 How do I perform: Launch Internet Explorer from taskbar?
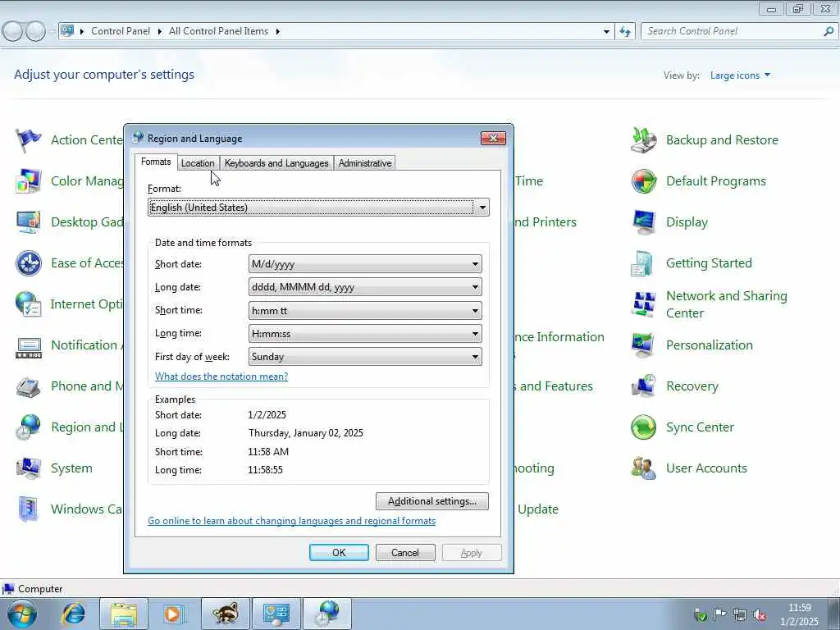coord(73,614)
